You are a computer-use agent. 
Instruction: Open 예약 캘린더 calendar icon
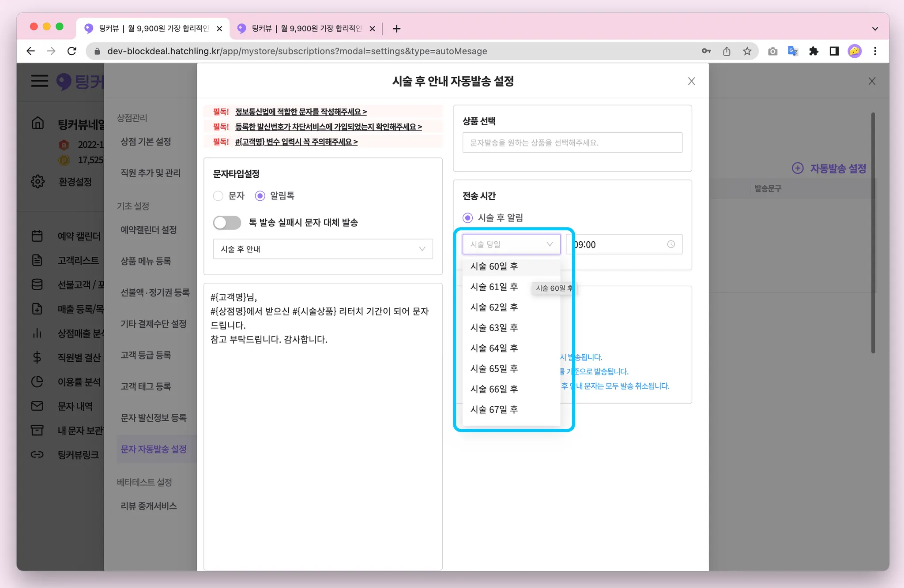37,236
